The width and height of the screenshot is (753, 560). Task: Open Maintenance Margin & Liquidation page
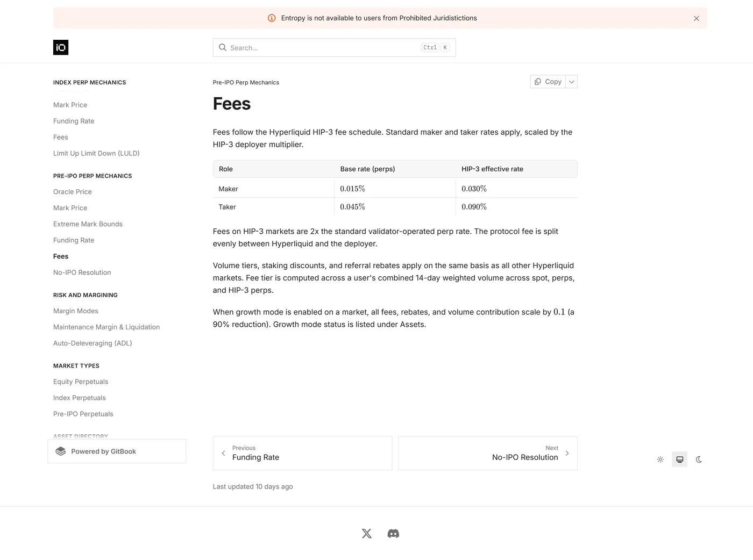(x=106, y=327)
